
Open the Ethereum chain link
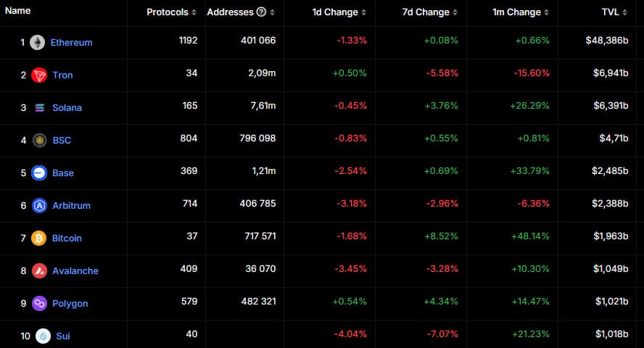(x=72, y=42)
